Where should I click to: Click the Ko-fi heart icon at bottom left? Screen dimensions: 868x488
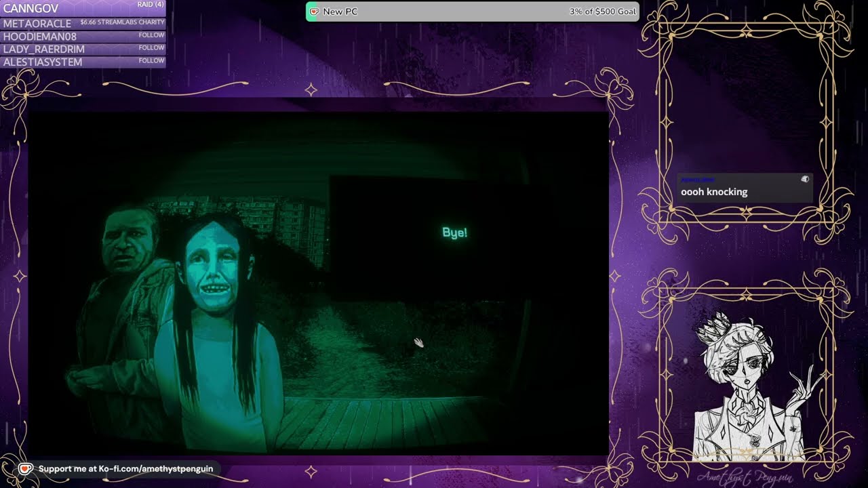pyautogui.click(x=25, y=468)
